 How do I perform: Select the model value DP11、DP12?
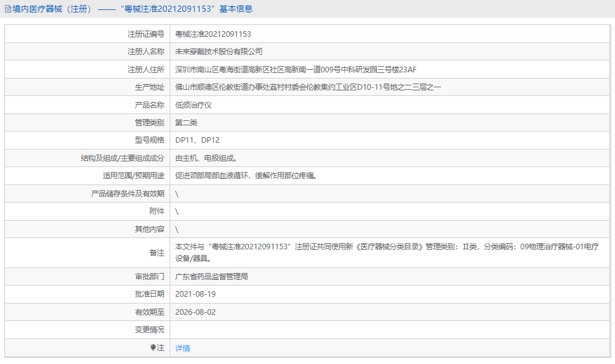click(197, 140)
